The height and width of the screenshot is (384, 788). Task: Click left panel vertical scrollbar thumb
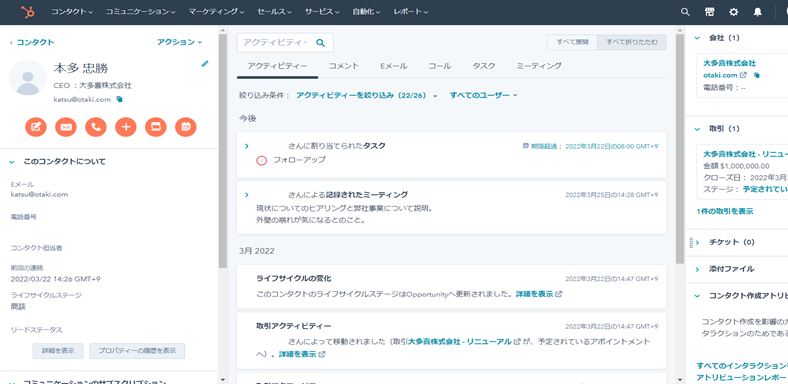click(223, 151)
